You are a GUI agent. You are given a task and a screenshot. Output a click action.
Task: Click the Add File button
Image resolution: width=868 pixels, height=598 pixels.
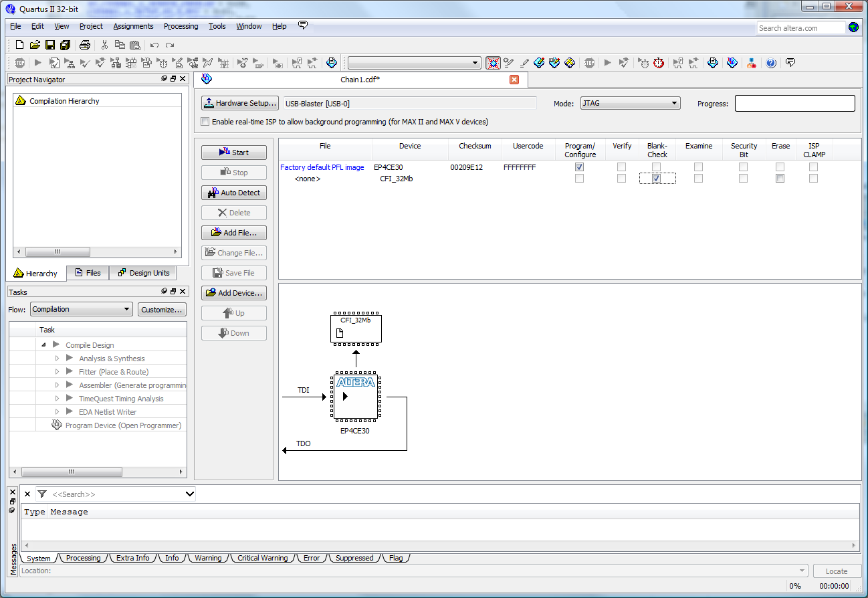coord(234,233)
